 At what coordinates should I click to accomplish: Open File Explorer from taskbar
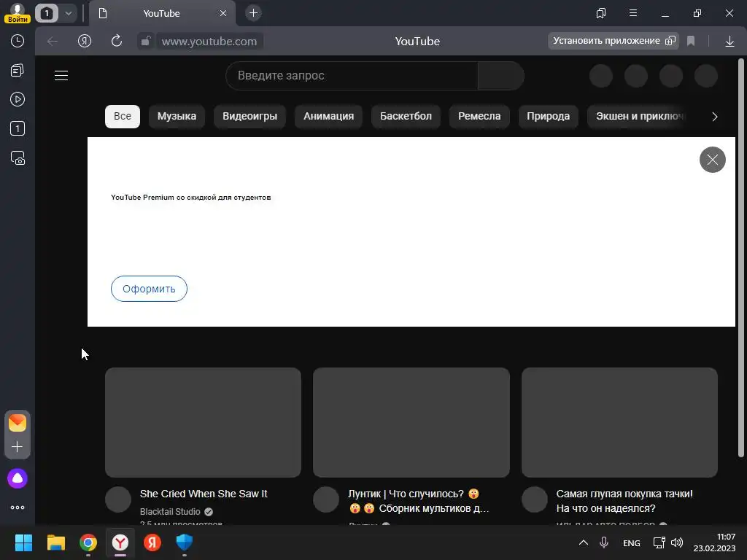point(55,542)
